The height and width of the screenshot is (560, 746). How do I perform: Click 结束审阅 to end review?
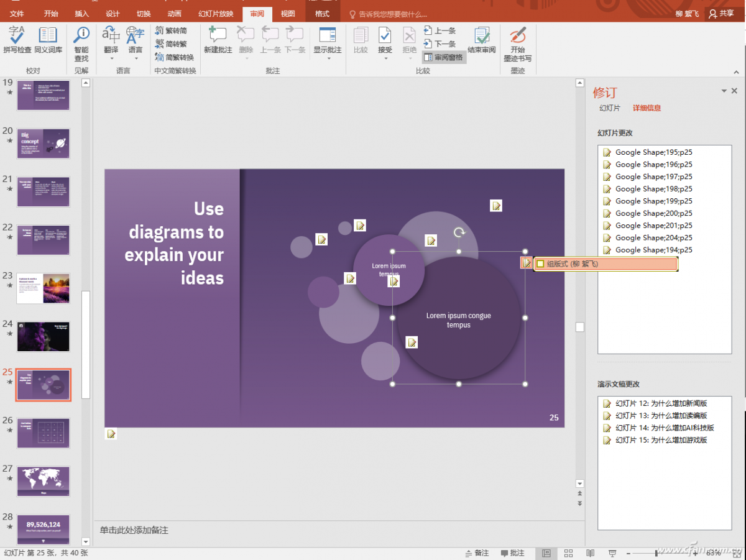481,40
